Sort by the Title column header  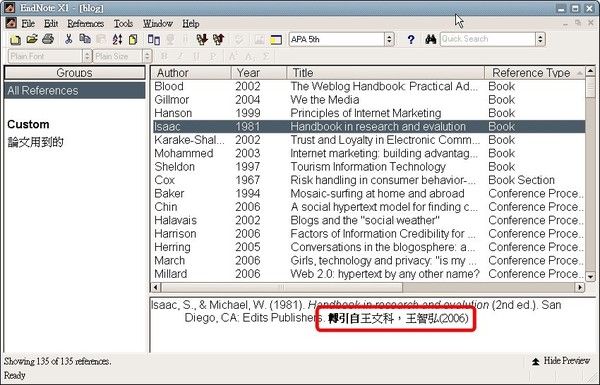[x=385, y=73]
